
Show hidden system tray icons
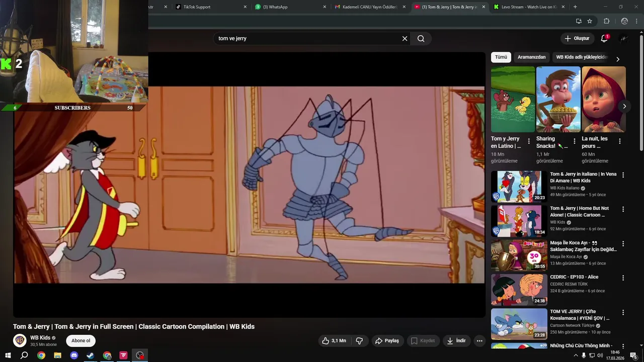pos(576,355)
